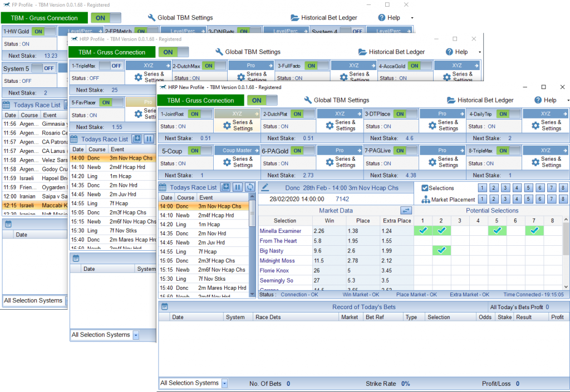Open the All Selection Systems dropdown in HRP New Profile

coord(225,383)
